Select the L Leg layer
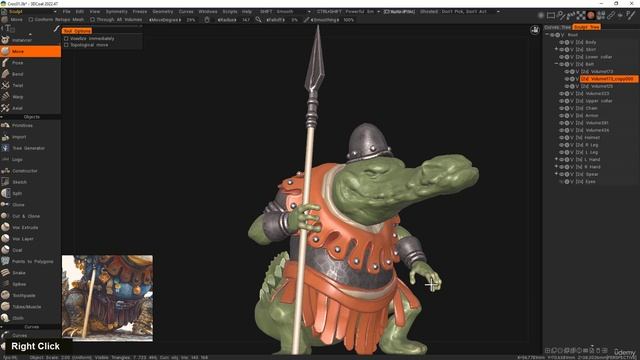 [x=592, y=152]
